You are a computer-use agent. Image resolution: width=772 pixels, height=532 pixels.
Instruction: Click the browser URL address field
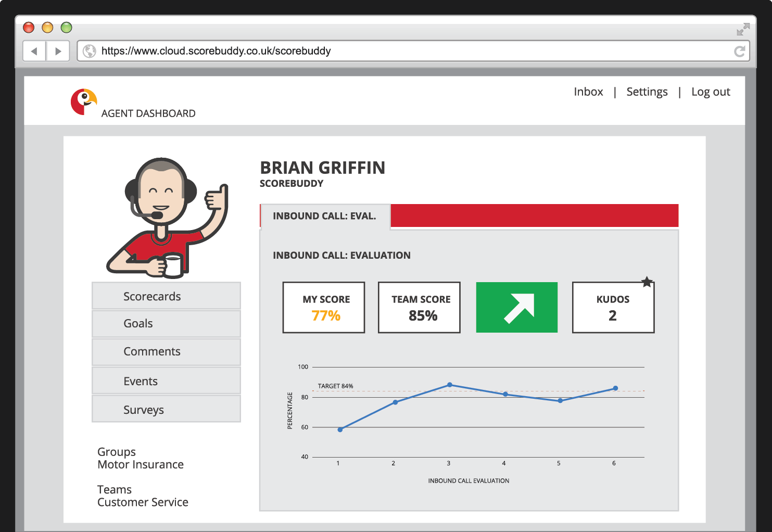coord(406,51)
